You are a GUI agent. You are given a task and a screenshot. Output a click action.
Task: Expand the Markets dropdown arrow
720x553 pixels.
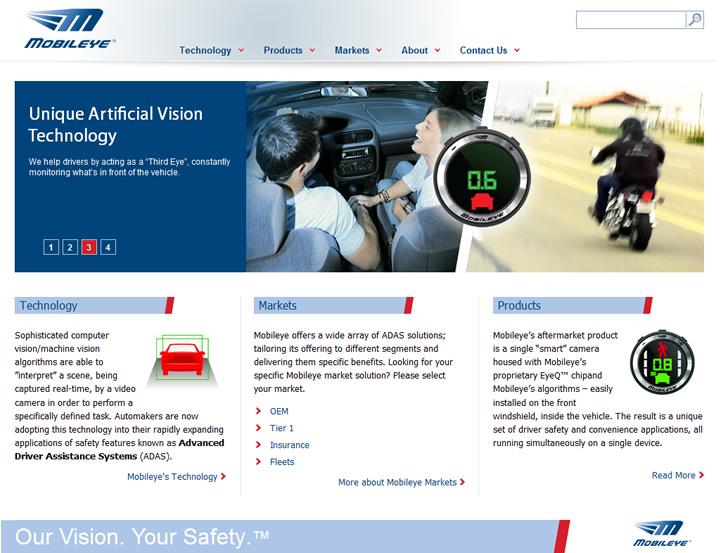click(x=379, y=51)
